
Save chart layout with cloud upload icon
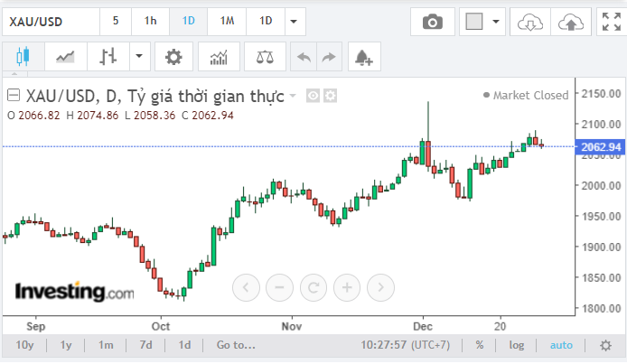click(571, 22)
